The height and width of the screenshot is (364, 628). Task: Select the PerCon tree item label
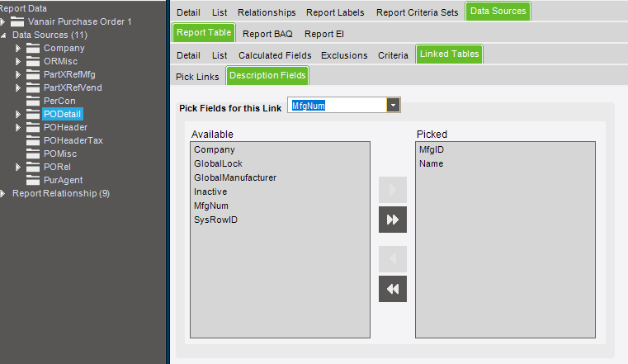click(59, 101)
